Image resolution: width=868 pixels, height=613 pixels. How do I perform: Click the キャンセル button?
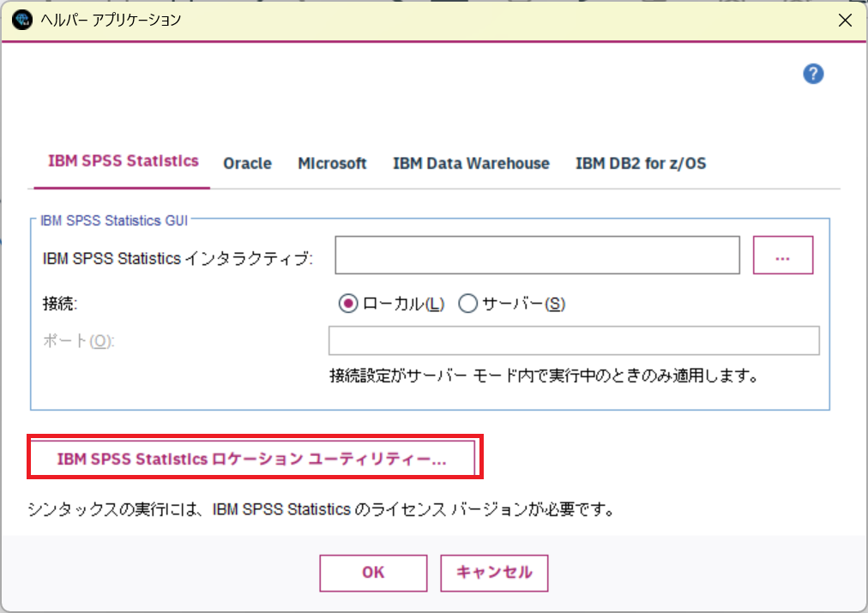(x=494, y=574)
